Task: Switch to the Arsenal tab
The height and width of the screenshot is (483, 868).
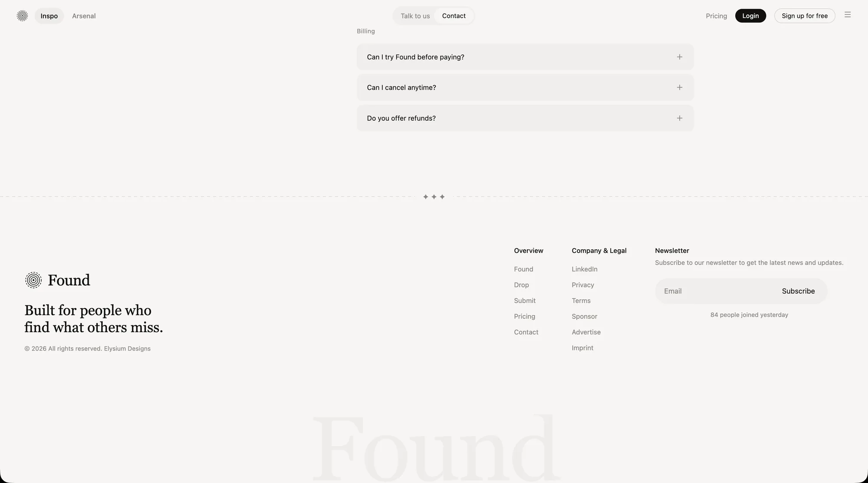Action: pyautogui.click(x=84, y=16)
